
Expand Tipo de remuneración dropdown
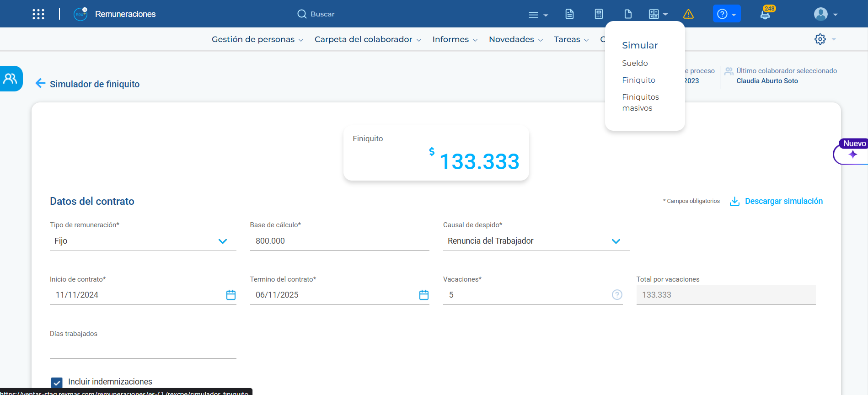pyautogui.click(x=222, y=241)
